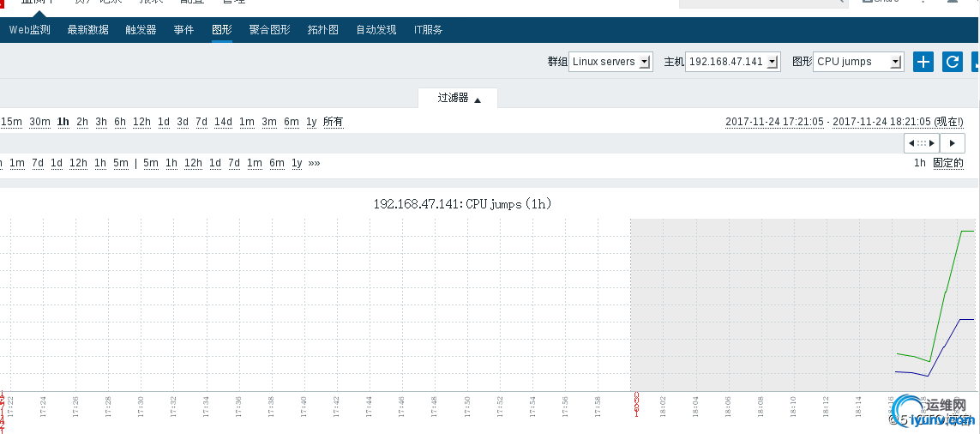Show 所有 (all) time period
This screenshot has height=434, width=980.
click(x=334, y=121)
